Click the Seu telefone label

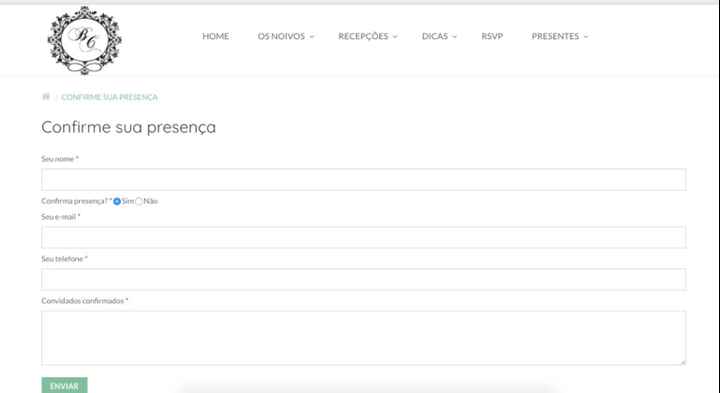[64, 259]
